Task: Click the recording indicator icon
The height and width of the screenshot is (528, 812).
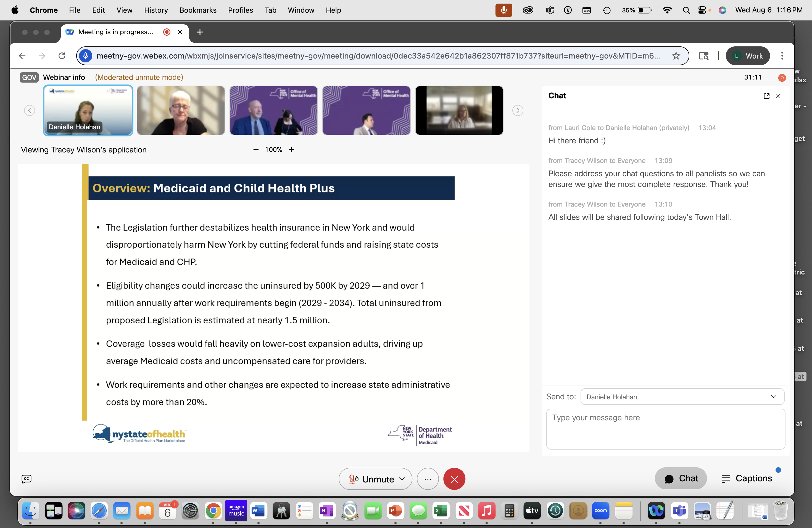Action: [782, 78]
